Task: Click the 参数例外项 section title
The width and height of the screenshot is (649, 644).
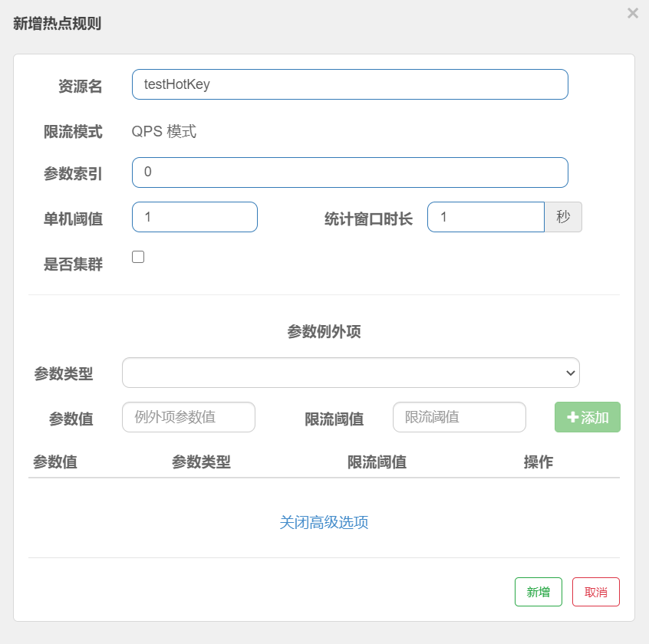Action: pos(324,332)
